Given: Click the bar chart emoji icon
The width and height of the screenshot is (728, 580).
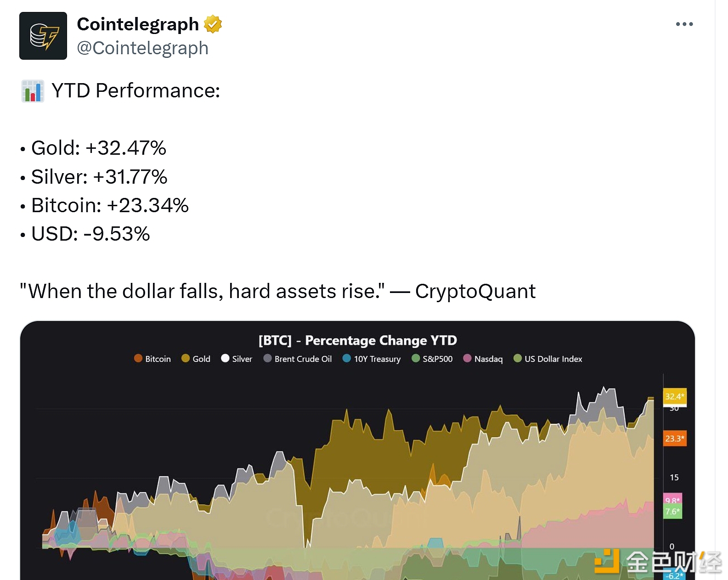Looking at the screenshot, I should (33, 91).
